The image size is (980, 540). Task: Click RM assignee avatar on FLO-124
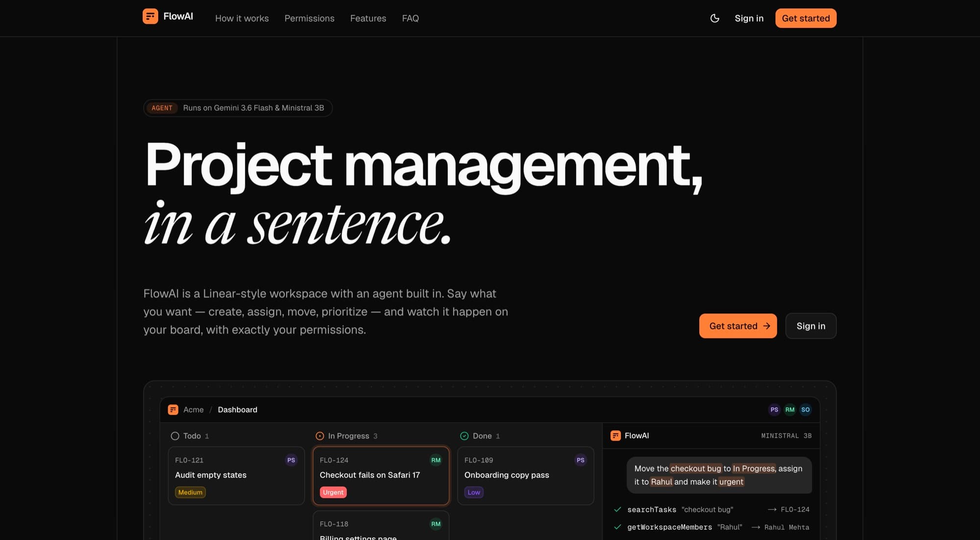coord(436,460)
